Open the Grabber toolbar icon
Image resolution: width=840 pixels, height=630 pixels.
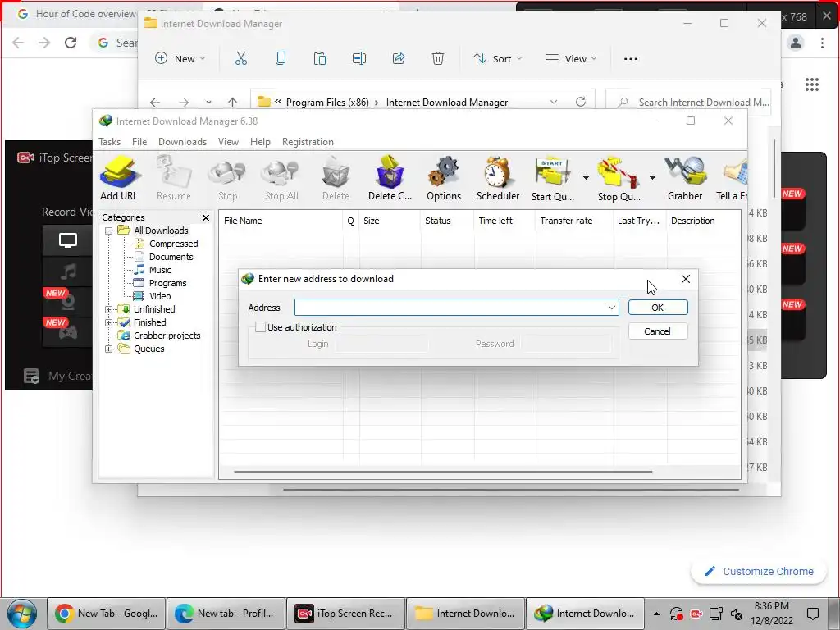[685, 178]
